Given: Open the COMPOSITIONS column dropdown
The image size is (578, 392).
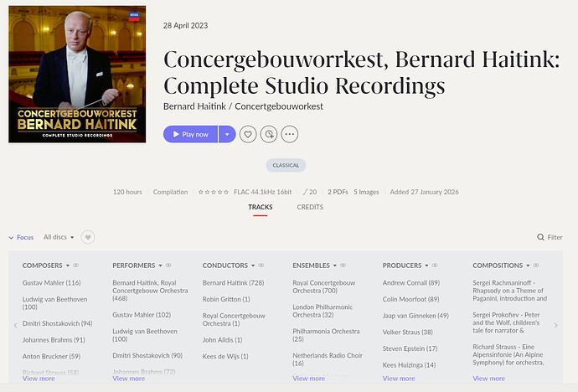Looking at the screenshot, I should pyautogui.click(x=528, y=266).
